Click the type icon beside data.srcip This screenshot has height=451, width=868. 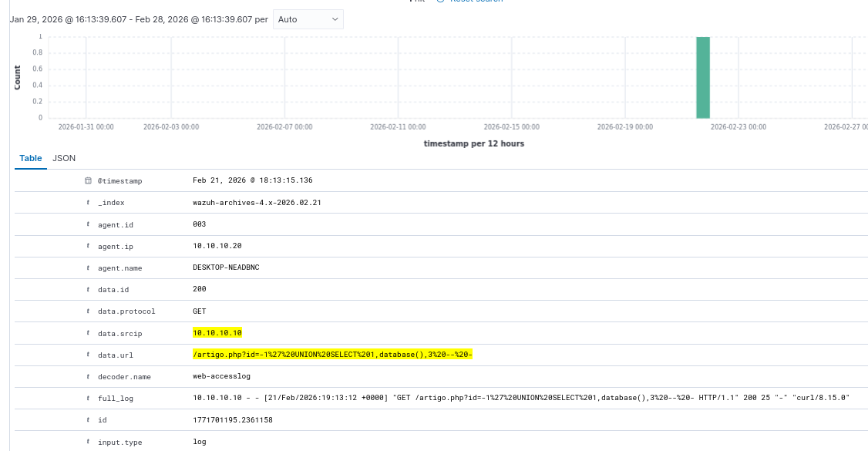click(x=88, y=333)
